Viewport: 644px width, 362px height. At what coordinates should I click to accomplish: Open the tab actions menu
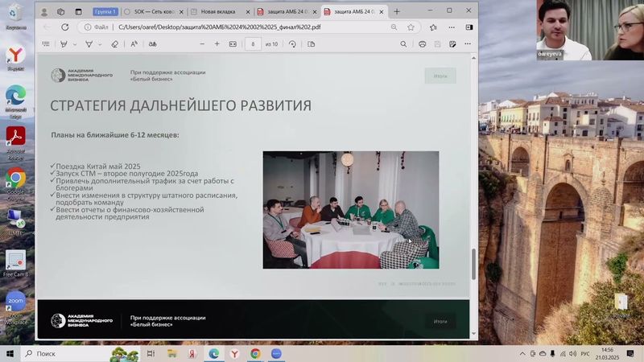click(78, 12)
